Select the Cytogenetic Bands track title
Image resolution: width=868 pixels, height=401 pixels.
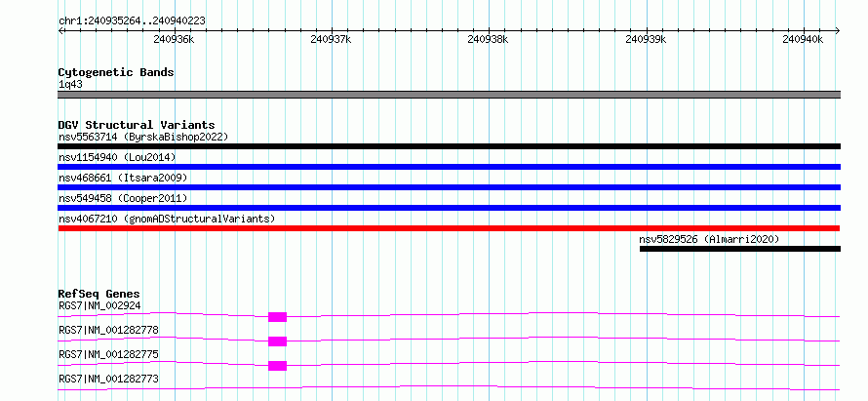116,72
